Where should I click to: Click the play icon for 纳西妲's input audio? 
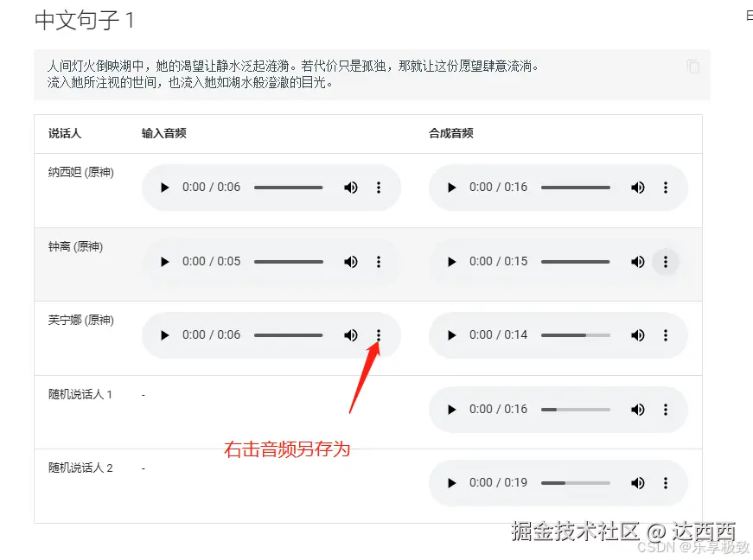click(164, 188)
